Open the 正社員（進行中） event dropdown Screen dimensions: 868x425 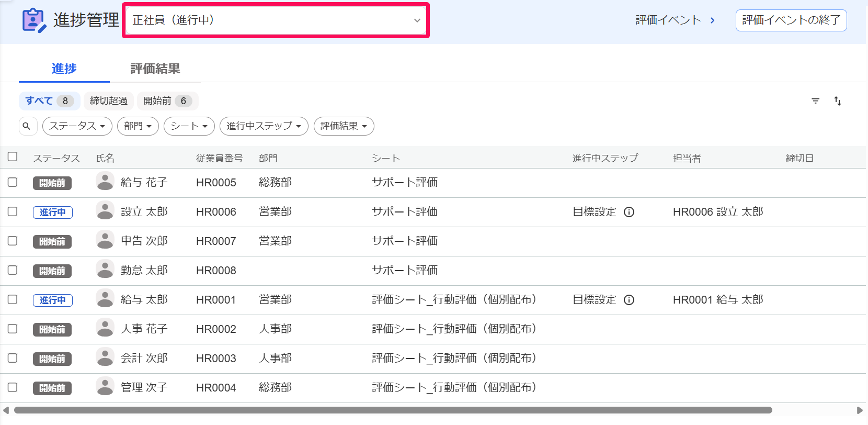pyautogui.click(x=276, y=20)
